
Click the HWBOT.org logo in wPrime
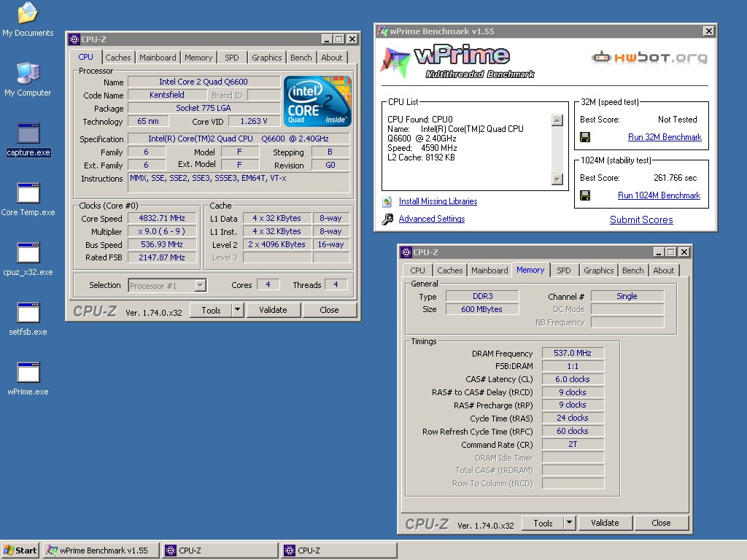pyautogui.click(x=649, y=57)
